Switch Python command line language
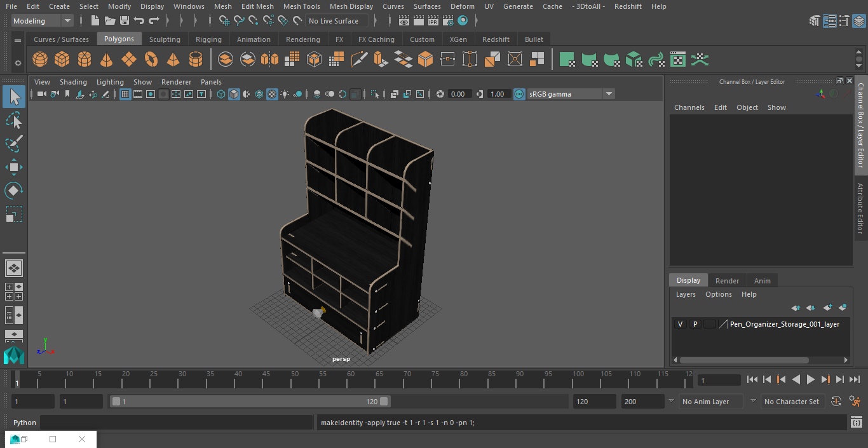Viewport: 868px width, 448px height. [x=25, y=423]
